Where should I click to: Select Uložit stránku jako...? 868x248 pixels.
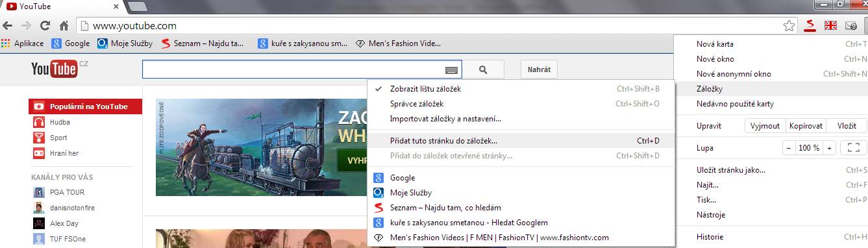[771, 170]
